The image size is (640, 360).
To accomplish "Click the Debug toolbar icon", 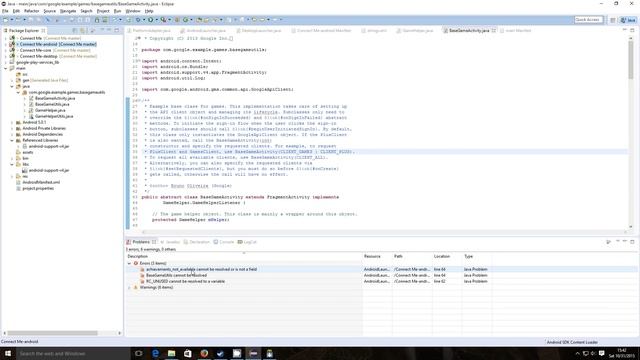I will 138,20.
